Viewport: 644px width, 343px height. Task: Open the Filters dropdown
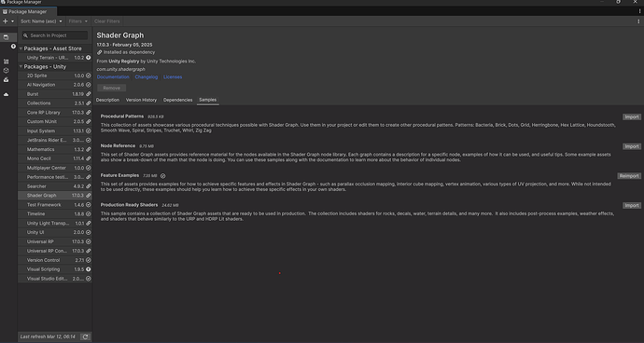[x=78, y=21]
